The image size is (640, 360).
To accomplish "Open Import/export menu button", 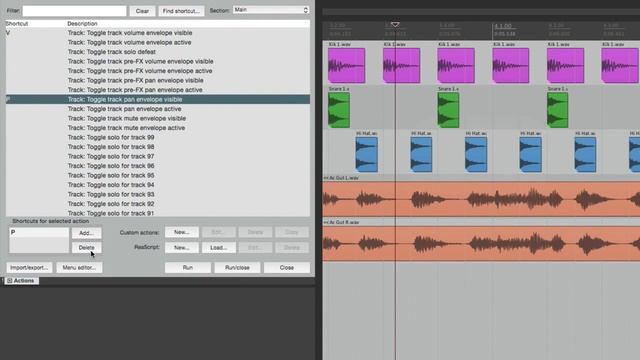I will tap(29, 268).
